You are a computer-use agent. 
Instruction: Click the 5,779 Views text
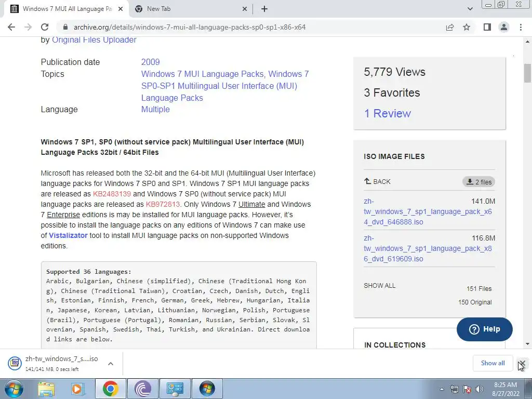(x=394, y=72)
